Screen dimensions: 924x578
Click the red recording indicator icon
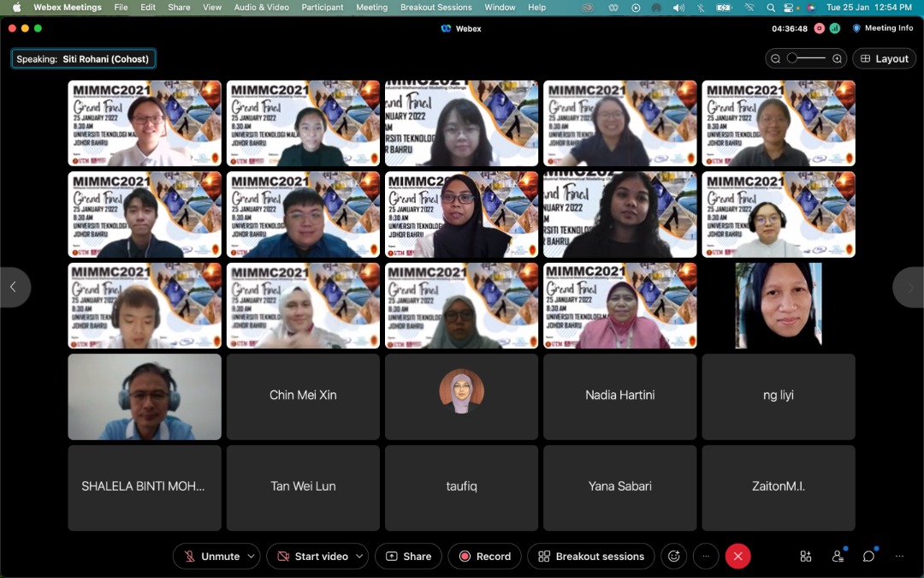point(819,28)
